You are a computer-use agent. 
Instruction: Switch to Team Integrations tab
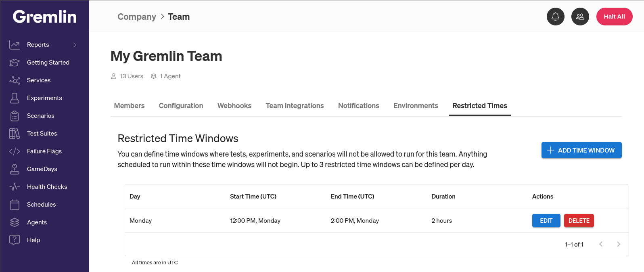295,106
